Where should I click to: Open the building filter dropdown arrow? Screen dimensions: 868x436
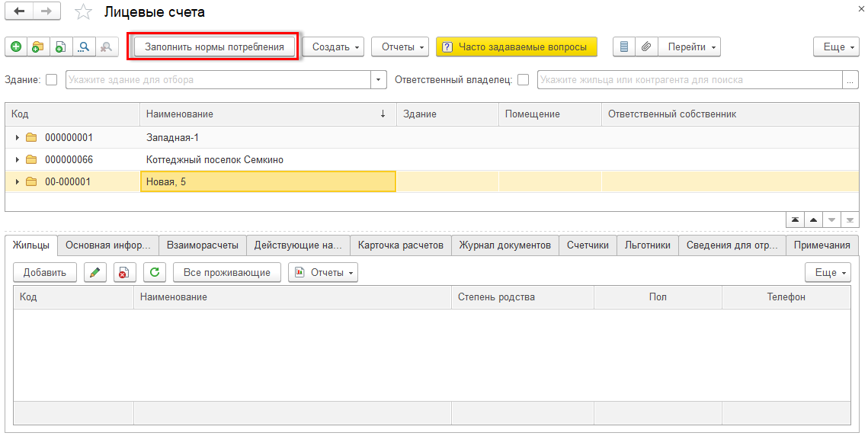379,79
